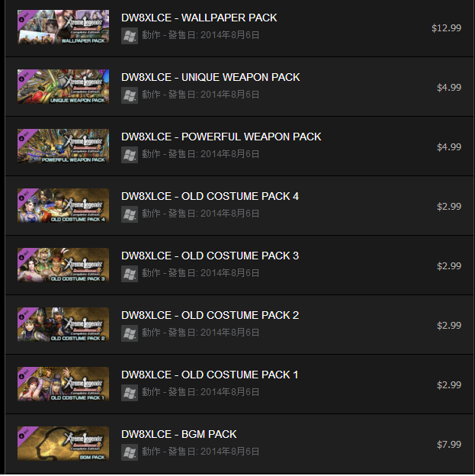
Task: Click Windows icon under BGM Pack
Action: coord(130,452)
